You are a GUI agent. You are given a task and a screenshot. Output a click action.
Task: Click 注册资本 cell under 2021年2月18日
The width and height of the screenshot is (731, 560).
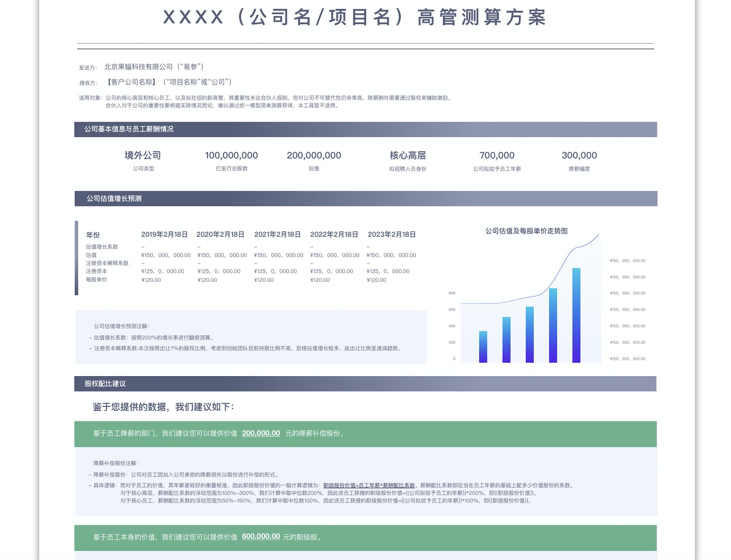tap(275, 271)
